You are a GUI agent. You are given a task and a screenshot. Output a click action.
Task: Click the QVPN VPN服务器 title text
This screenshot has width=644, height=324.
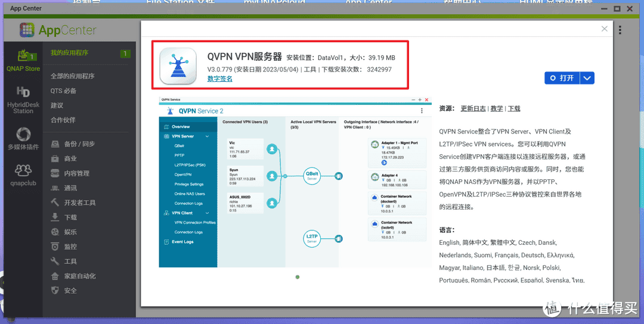point(245,57)
